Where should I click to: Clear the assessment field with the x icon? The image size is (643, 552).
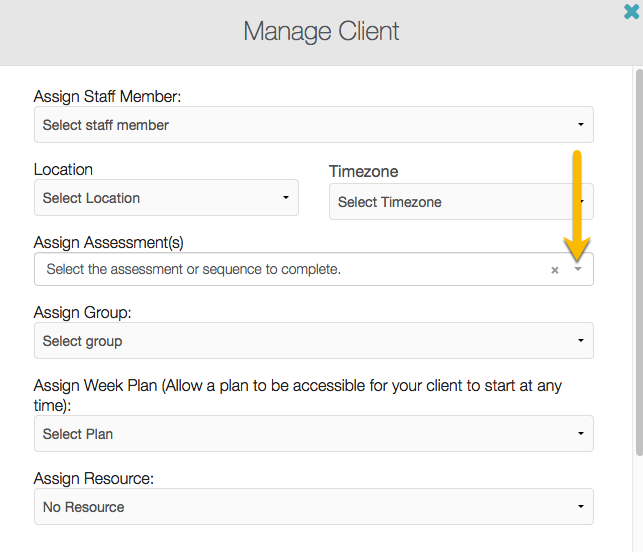click(x=554, y=270)
